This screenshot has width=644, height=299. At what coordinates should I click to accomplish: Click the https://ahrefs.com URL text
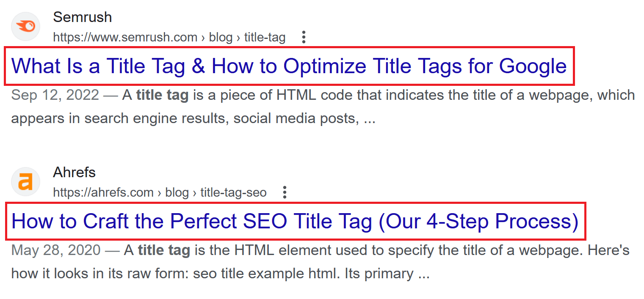coord(103,193)
